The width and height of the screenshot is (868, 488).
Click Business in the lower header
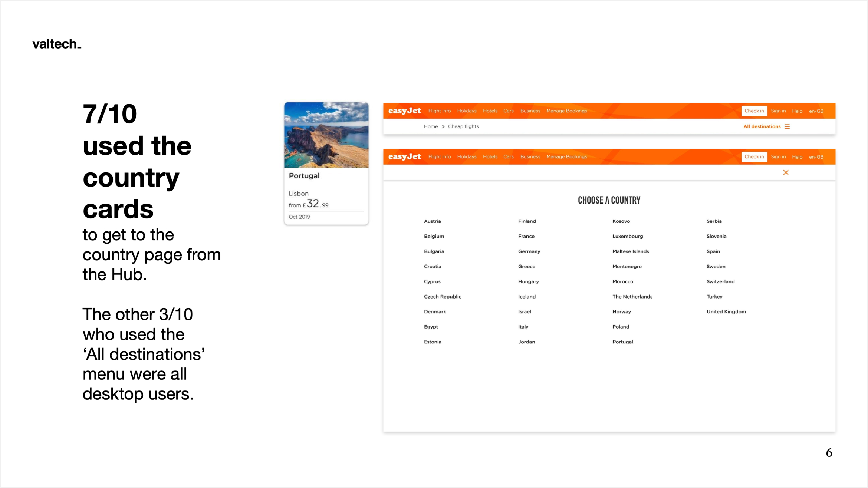[530, 157]
